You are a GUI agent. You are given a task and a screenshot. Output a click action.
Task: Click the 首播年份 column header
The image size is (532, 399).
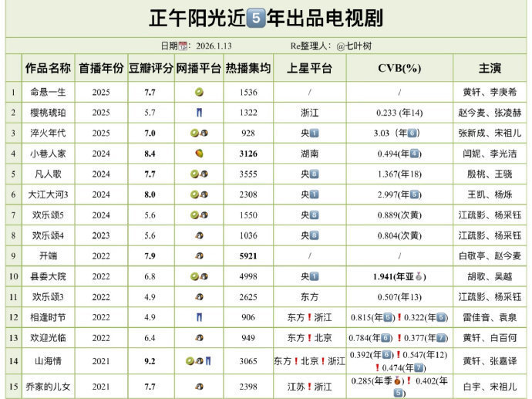(101, 68)
